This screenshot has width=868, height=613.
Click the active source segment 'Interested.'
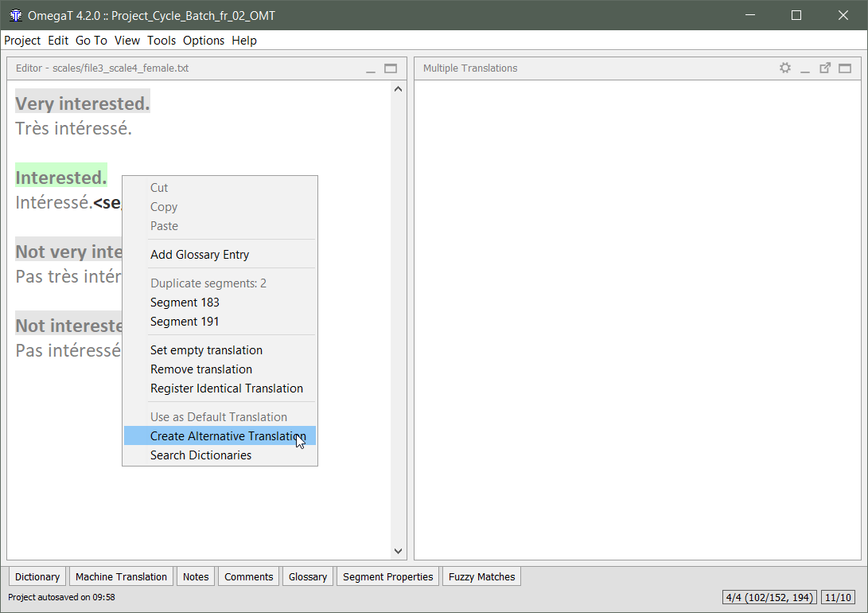pos(61,178)
